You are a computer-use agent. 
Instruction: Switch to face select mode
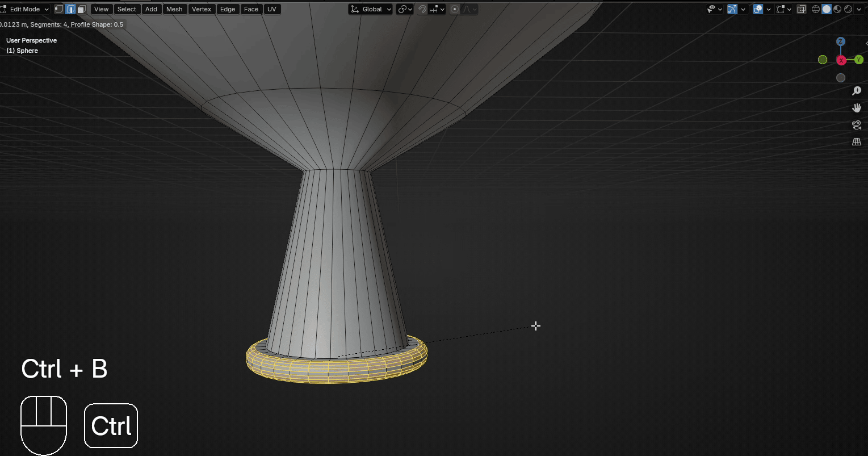[82, 9]
